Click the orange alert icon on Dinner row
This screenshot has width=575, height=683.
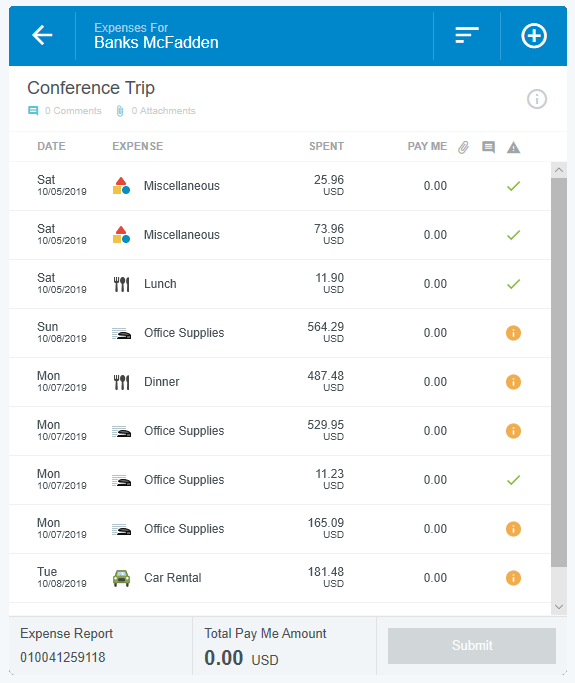point(513,382)
